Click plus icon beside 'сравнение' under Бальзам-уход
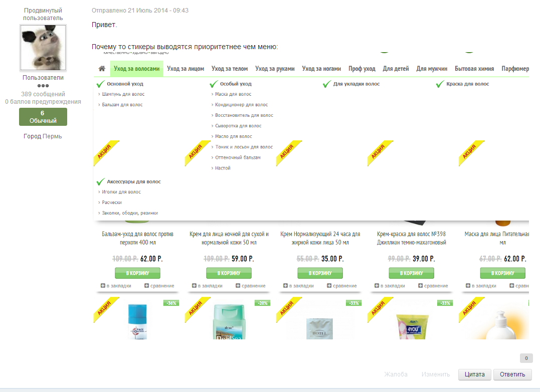 [146, 286]
